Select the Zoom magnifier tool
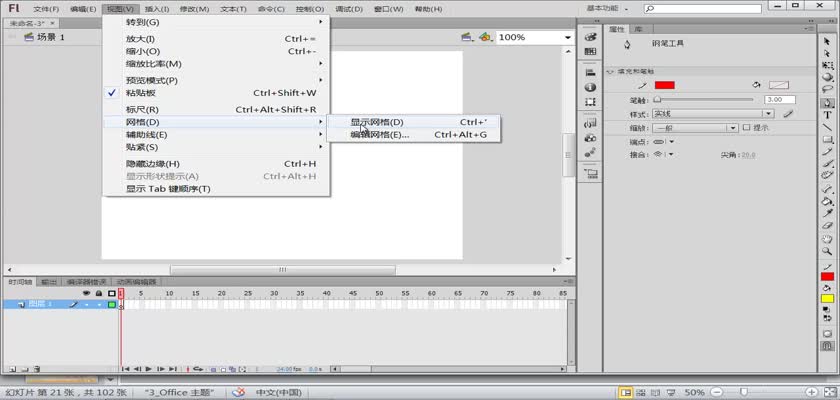This screenshot has height=400, width=840. (827, 251)
